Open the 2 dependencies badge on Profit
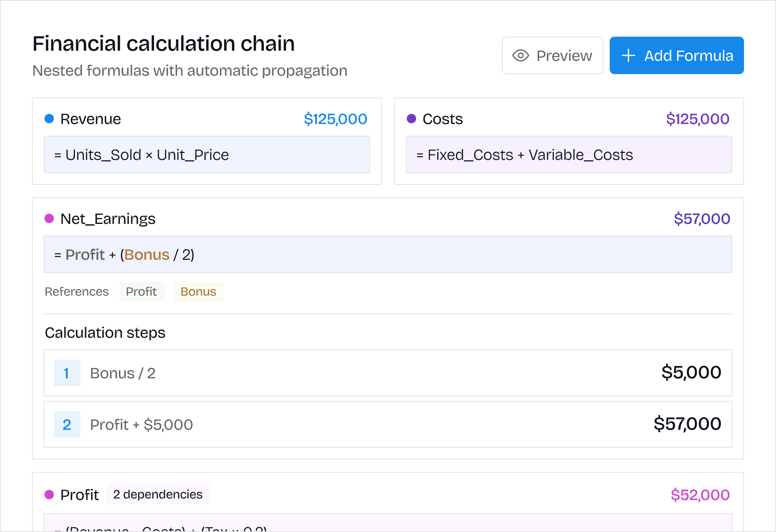Image resolution: width=776 pixels, height=532 pixels. (x=158, y=495)
